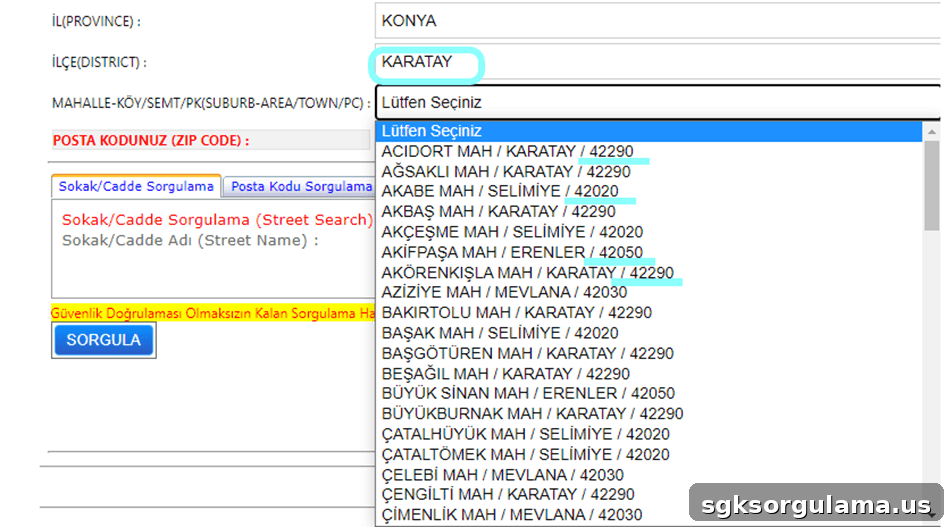The width and height of the screenshot is (945, 527).
Task: Click the scroll-up arrow of the dropdown list
Action: 932,131
